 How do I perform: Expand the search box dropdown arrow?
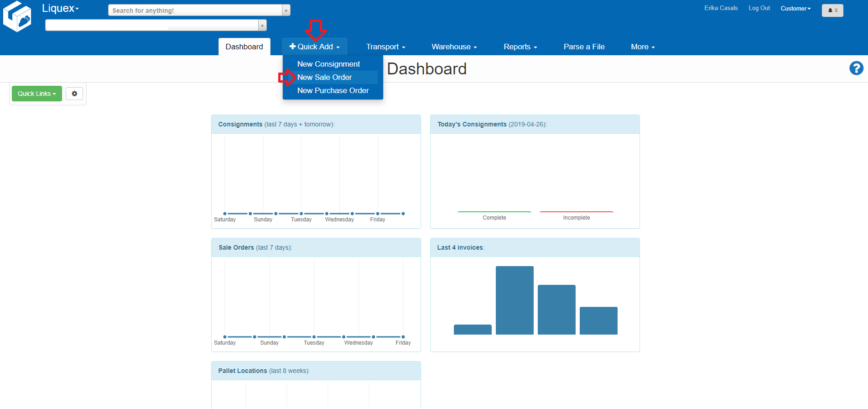point(286,10)
